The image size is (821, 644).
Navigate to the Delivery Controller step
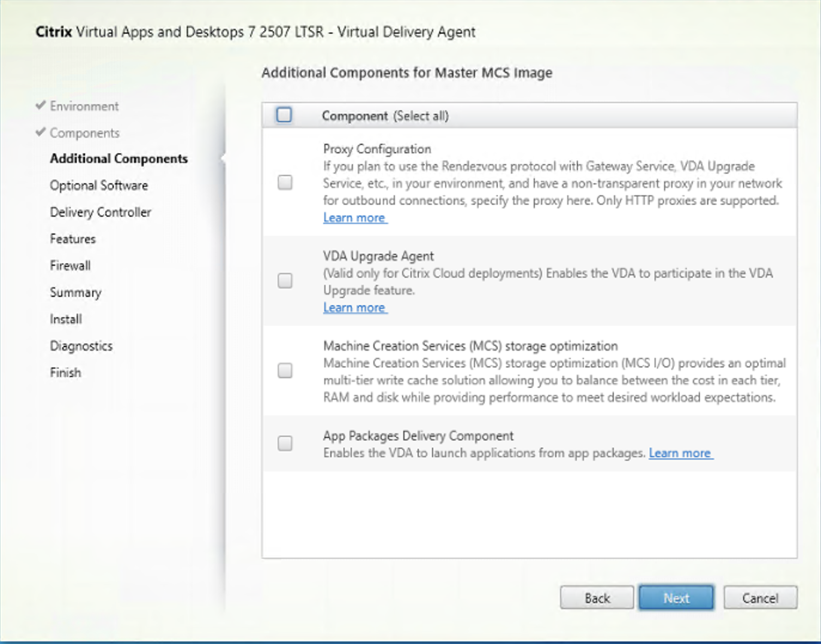100,212
